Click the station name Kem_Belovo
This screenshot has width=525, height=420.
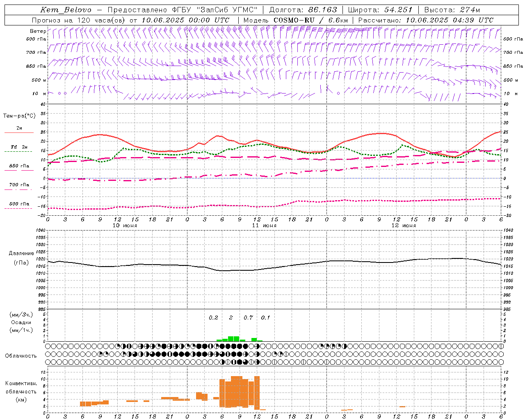click(66, 10)
